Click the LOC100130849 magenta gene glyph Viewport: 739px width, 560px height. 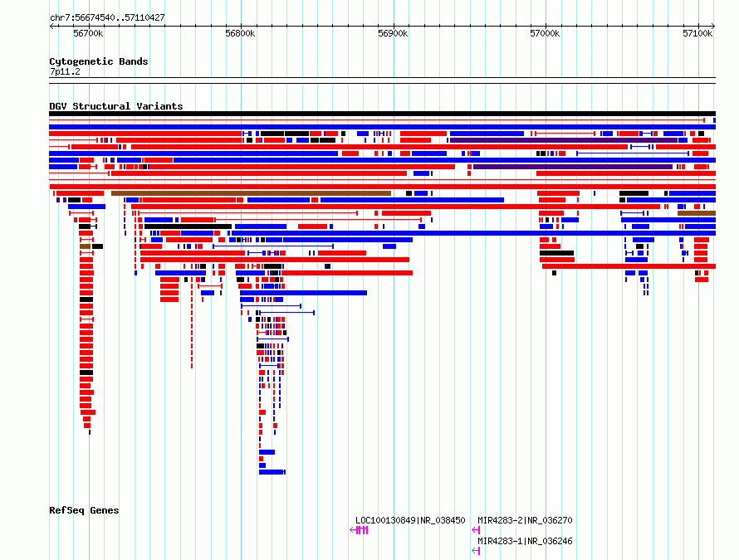(360, 530)
